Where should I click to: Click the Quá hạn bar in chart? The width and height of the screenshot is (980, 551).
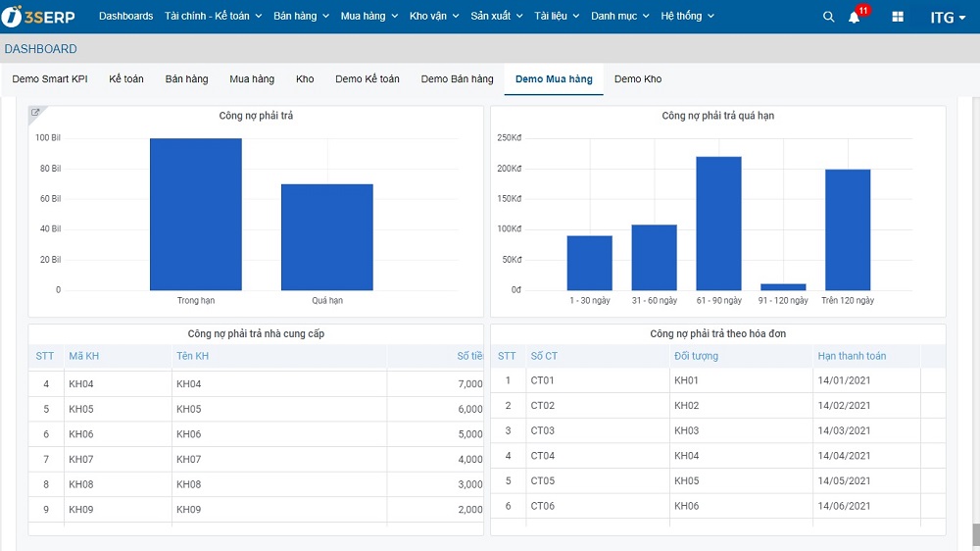tap(327, 237)
